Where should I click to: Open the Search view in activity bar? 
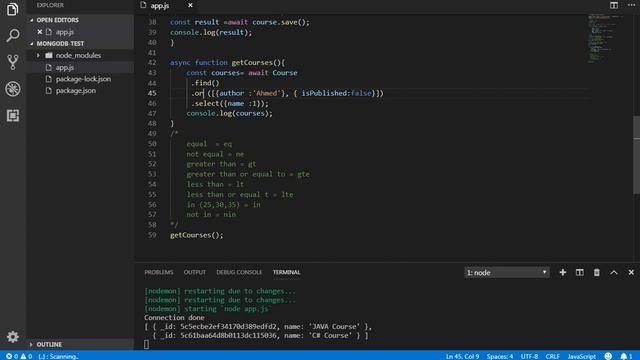[13, 36]
